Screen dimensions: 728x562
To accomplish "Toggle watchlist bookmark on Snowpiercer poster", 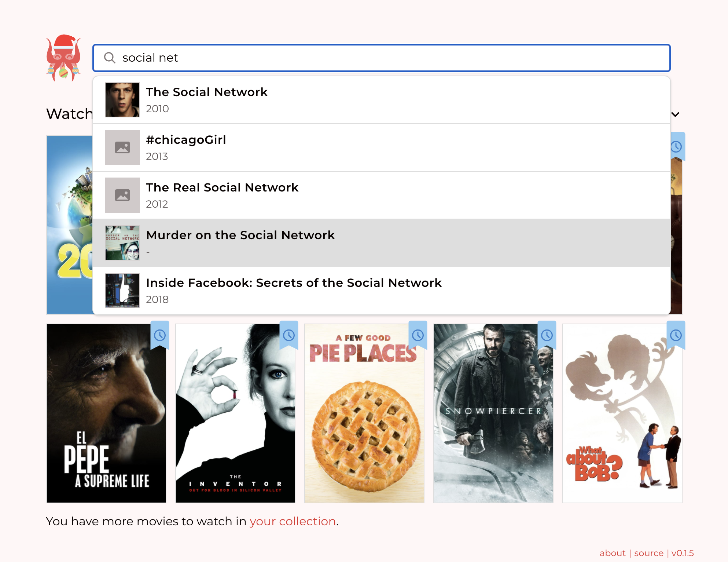I will click(547, 335).
